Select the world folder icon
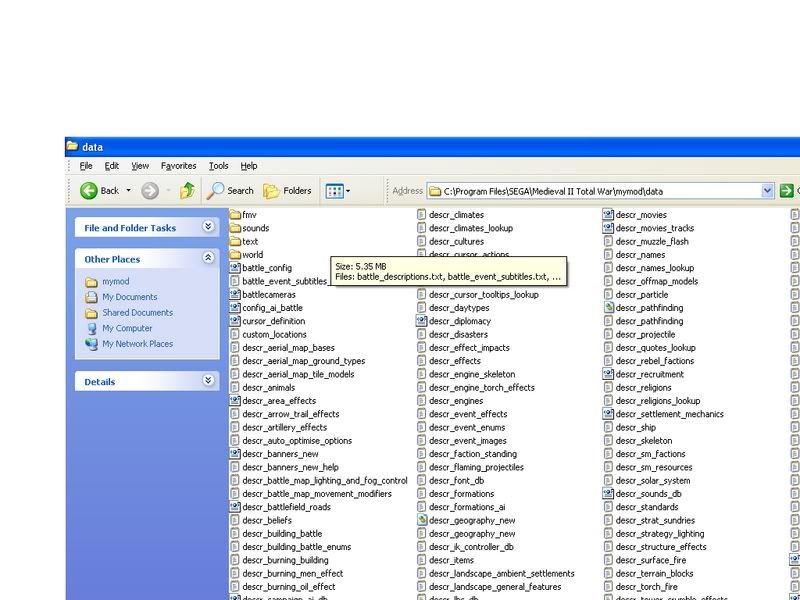800x600 pixels. tap(235, 255)
